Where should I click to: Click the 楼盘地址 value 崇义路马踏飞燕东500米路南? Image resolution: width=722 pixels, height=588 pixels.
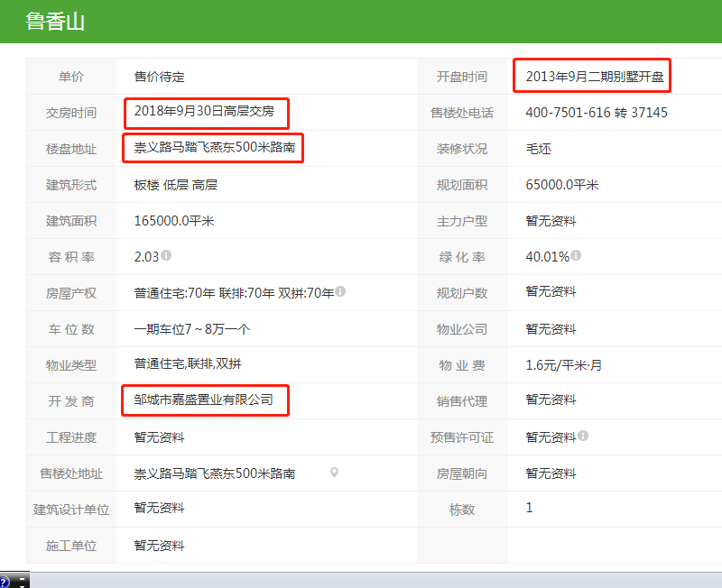click(215, 147)
